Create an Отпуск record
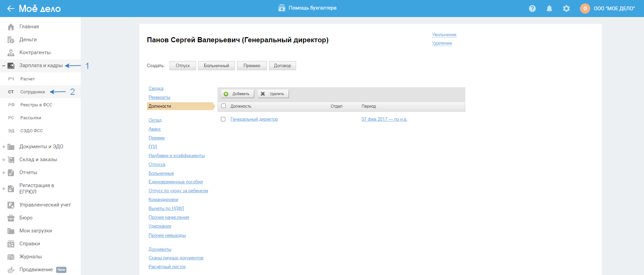Image resolution: width=644 pixels, height=275 pixels. pos(183,66)
